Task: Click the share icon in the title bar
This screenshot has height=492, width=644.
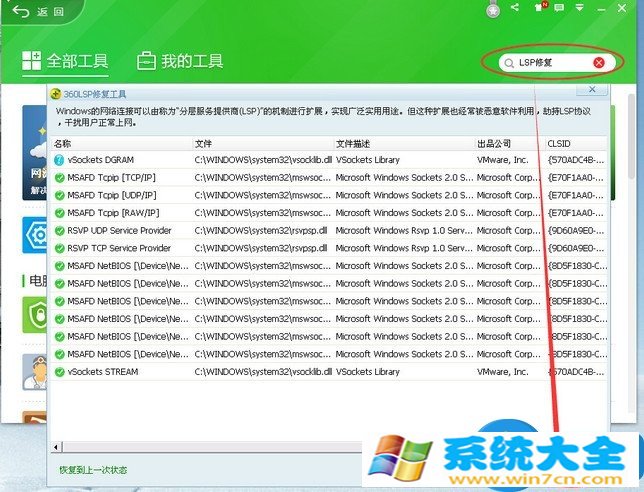Action: coord(515,7)
